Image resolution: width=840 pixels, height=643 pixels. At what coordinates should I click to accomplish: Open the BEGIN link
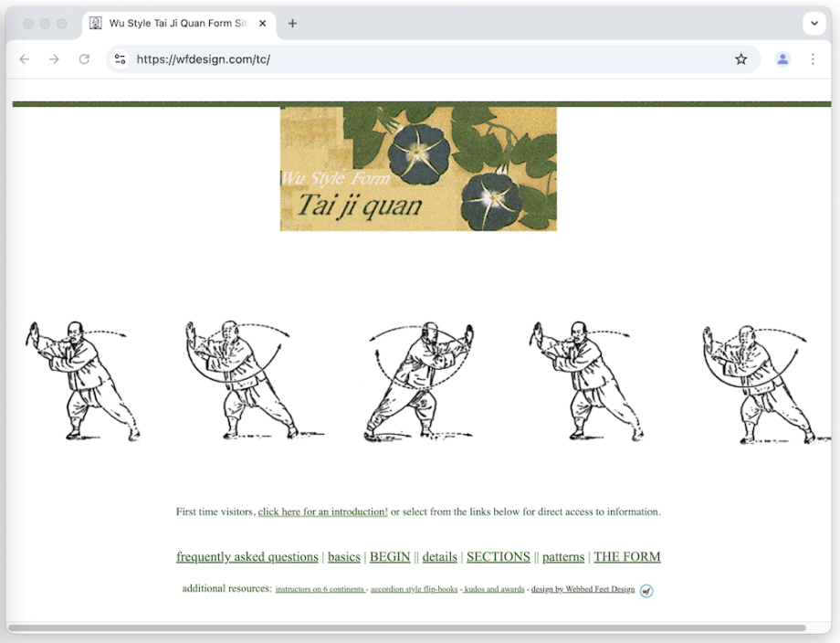[x=390, y=557]
